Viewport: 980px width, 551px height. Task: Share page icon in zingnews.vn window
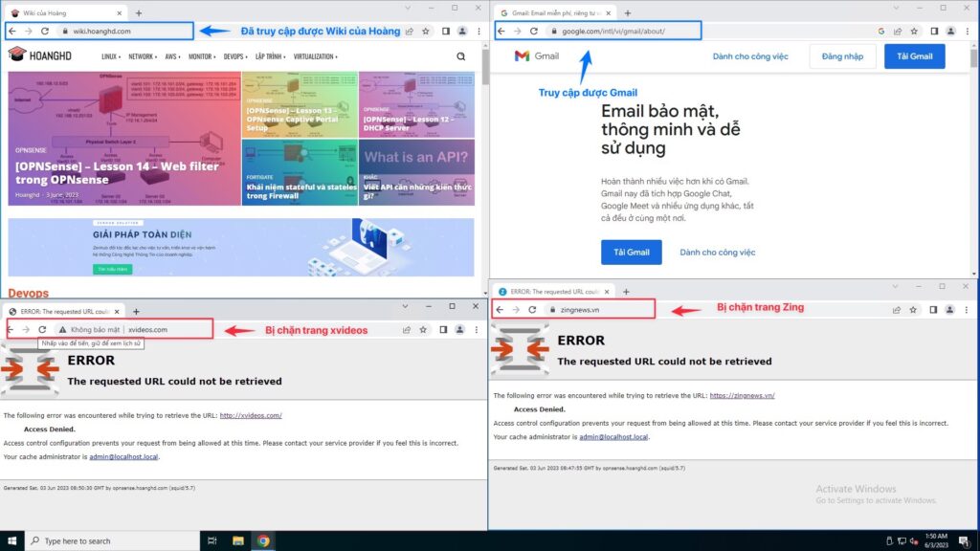pyautogui.click(x=897, y=309)
